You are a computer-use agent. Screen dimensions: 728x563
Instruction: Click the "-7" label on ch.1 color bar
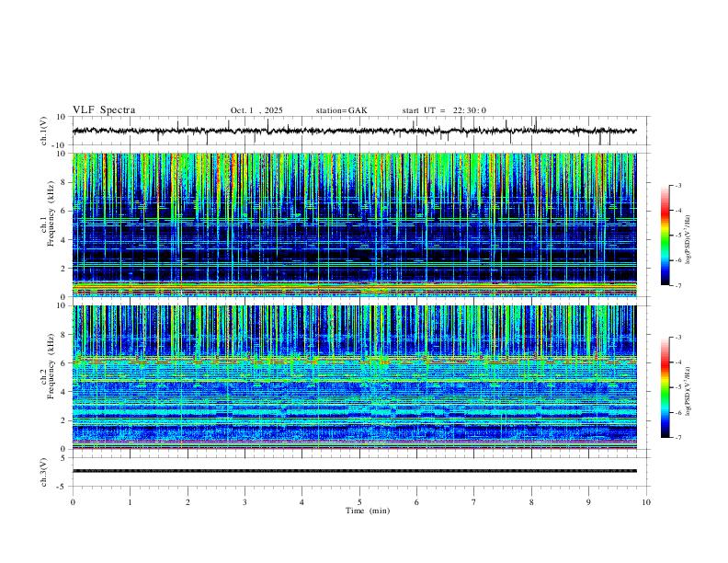(678, 285)
